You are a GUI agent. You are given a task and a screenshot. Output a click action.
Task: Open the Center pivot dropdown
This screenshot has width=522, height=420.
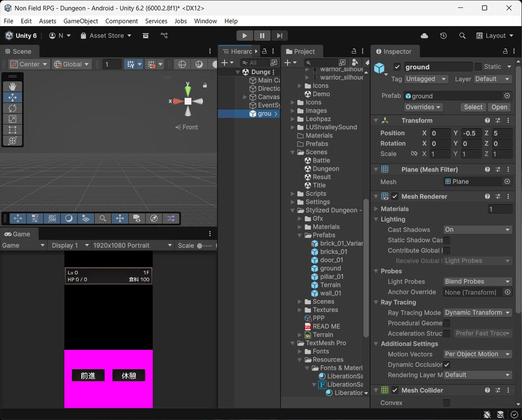(29, 64)
